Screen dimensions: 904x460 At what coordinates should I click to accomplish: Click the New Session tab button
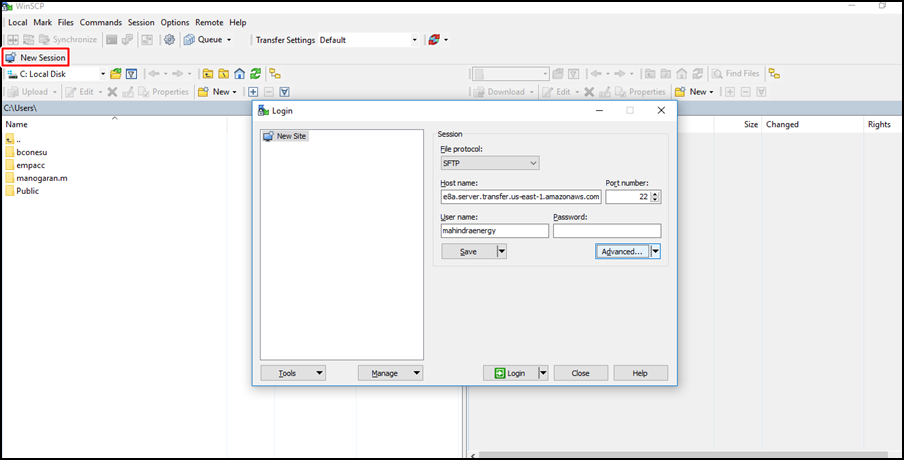tap(36, 58)
